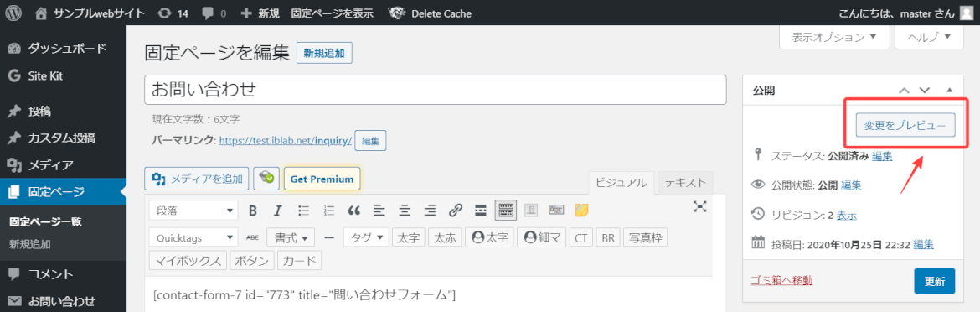
Task: Toggle bold formatting
Action: pos(253,210)
